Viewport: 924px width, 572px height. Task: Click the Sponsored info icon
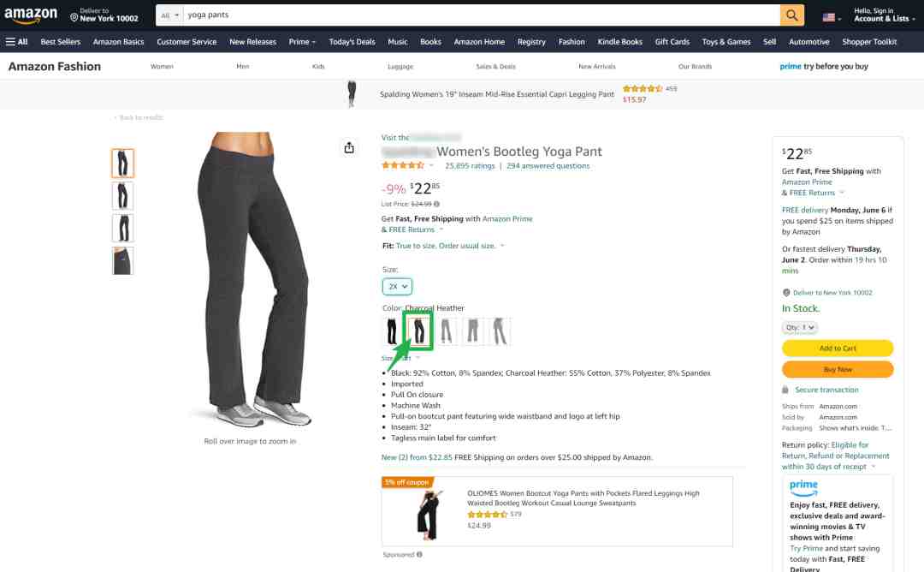pos(419,554)
